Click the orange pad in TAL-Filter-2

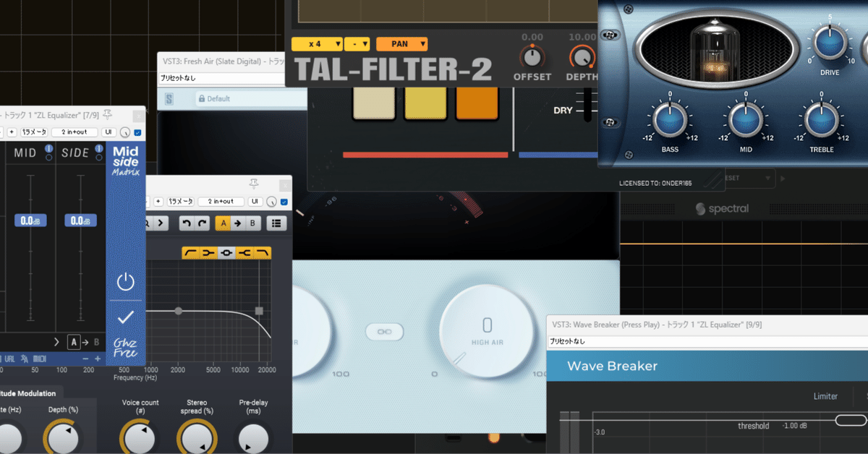pos(477,103)
